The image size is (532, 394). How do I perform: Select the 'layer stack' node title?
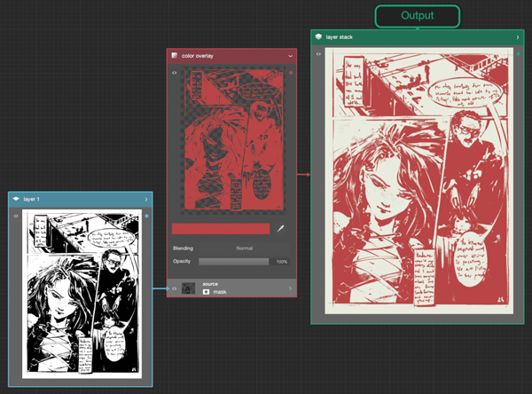pos(340,37)
